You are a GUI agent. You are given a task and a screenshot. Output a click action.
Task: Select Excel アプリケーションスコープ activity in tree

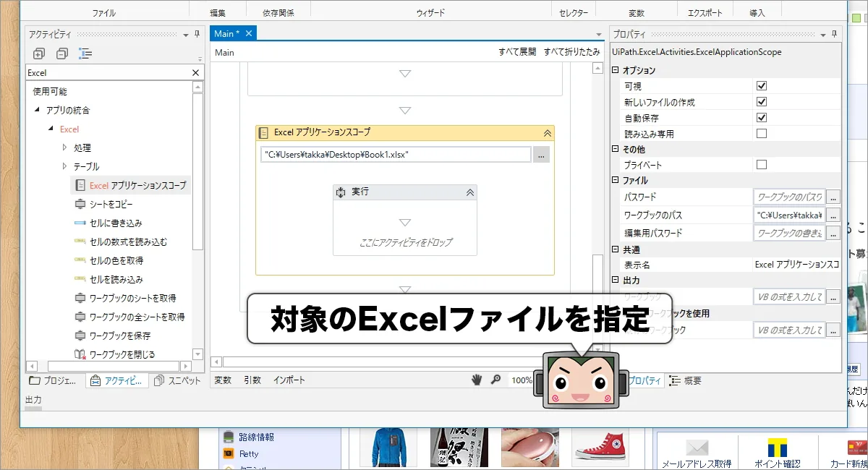pyautogui.click(x=131, y=186)
